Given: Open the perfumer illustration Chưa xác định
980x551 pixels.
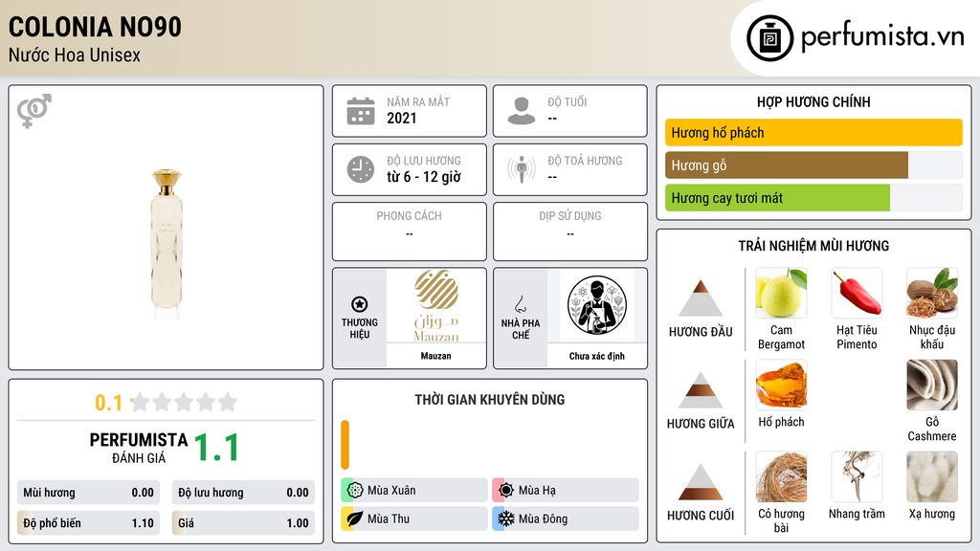Looking at the screenshot, I should pyautogui.click(x=597, y=305).
